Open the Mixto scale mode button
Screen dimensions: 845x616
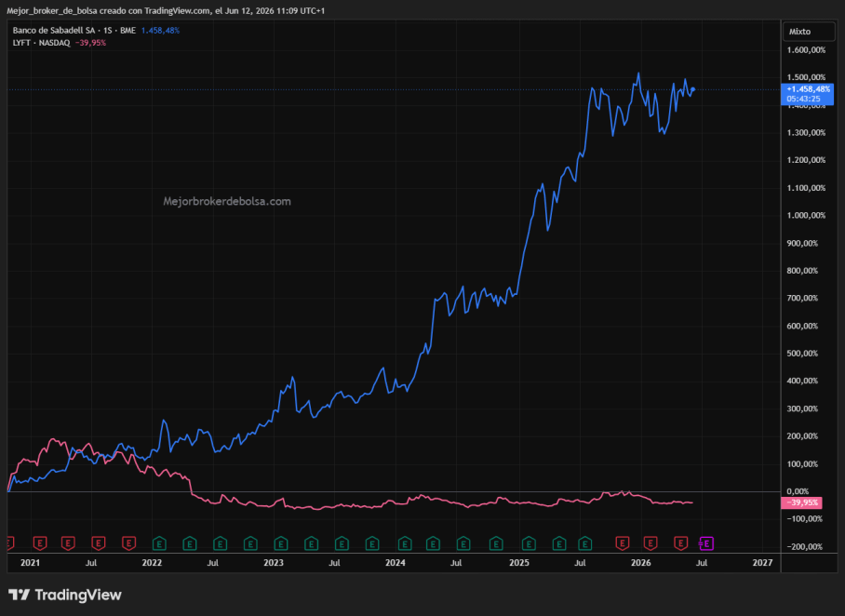(809, 32)
